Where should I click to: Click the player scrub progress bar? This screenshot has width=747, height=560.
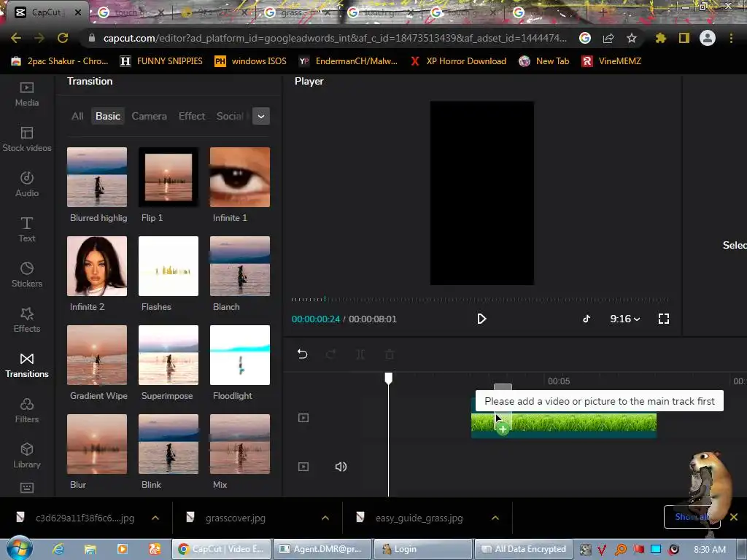tap(480, 300)
